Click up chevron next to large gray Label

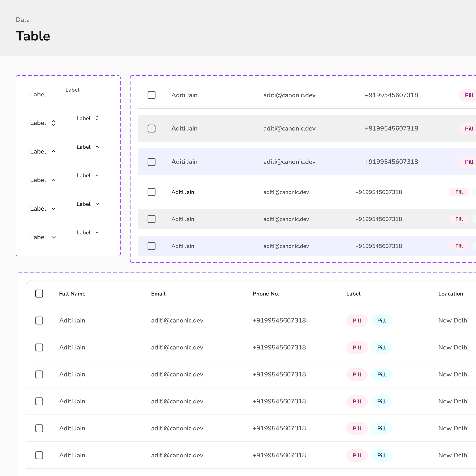coord(54,180)
